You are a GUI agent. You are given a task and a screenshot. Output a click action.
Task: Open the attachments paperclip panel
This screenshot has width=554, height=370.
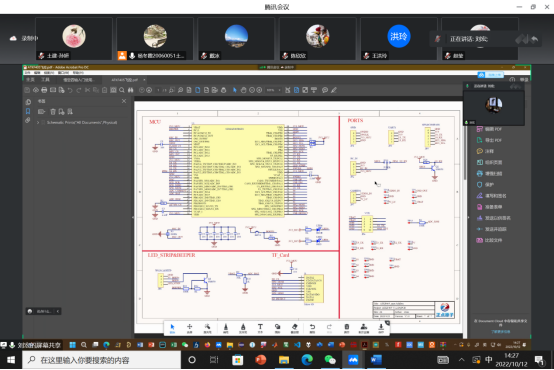pyautogui.click(x=28, y=121)
